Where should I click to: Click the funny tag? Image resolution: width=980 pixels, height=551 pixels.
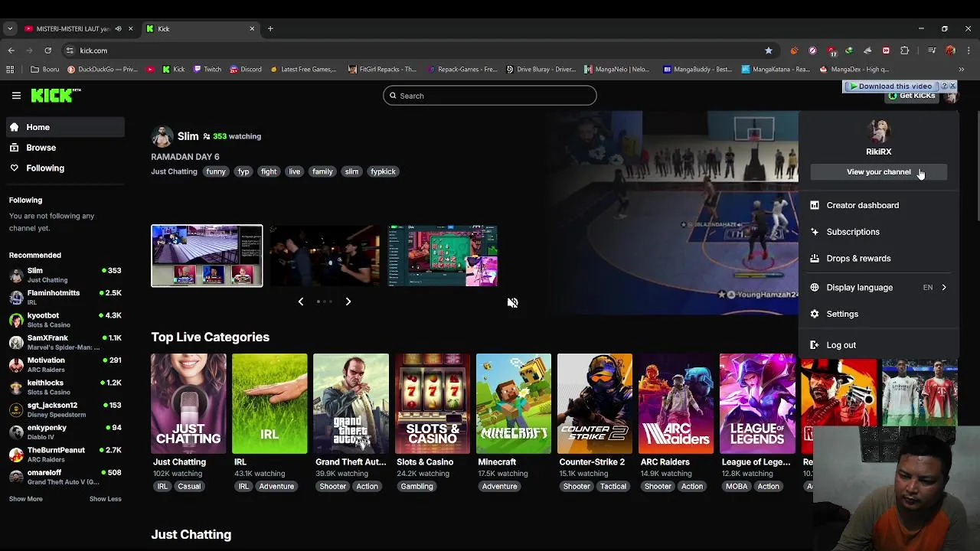click(216, 171)
